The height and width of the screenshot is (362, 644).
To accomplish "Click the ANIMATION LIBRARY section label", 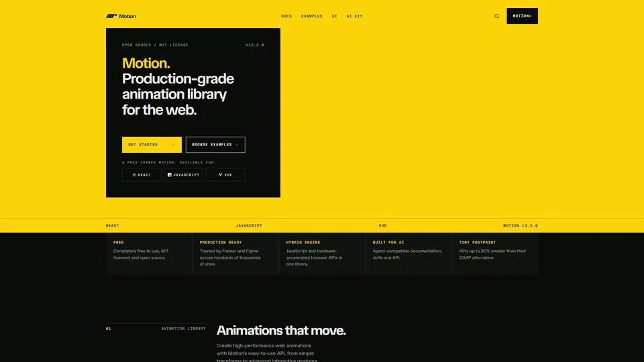I will click(183, 328).
